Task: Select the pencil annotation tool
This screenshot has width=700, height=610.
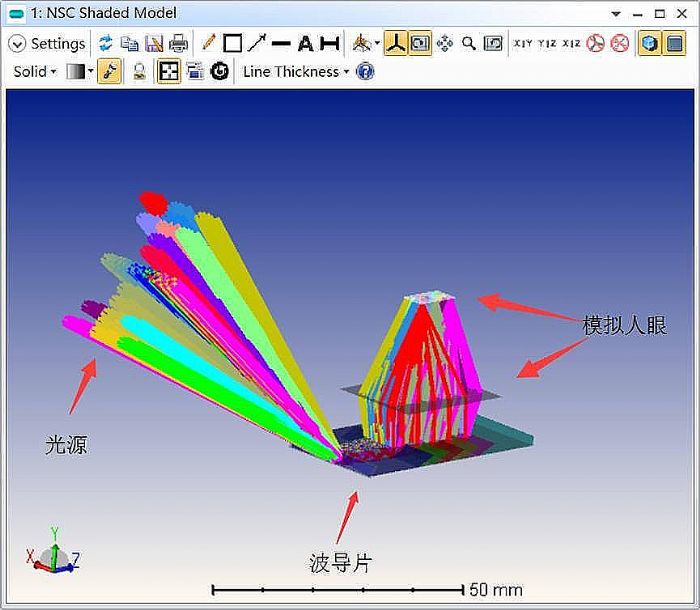Action: (208, 43)
